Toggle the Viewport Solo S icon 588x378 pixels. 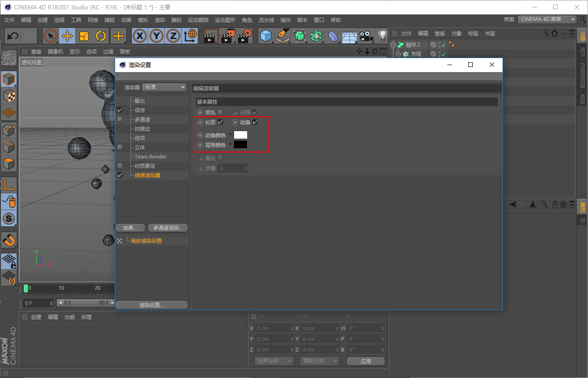[9, 218]
